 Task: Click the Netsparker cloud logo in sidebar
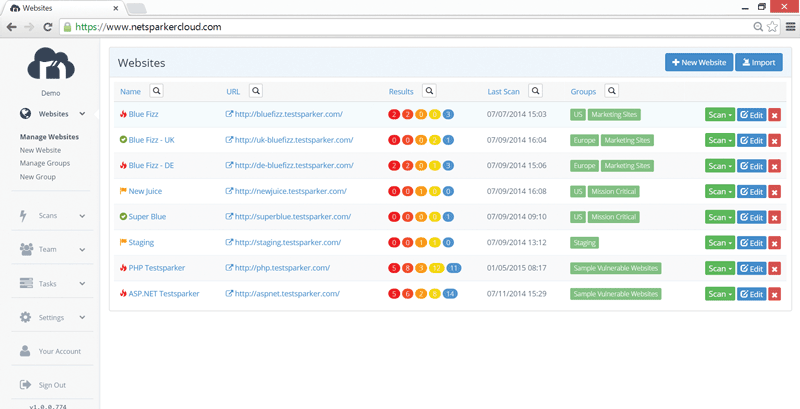(x=51, y=63)
